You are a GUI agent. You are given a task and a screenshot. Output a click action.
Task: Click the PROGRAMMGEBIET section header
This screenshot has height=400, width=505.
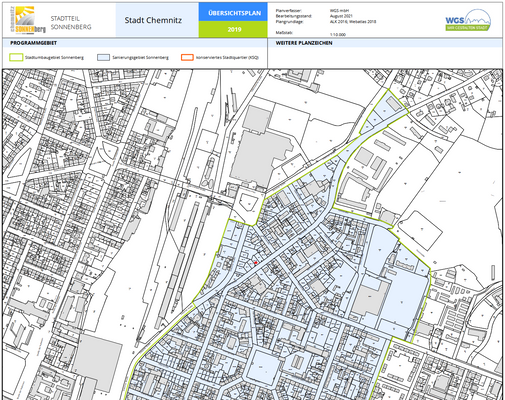[33, 43]
